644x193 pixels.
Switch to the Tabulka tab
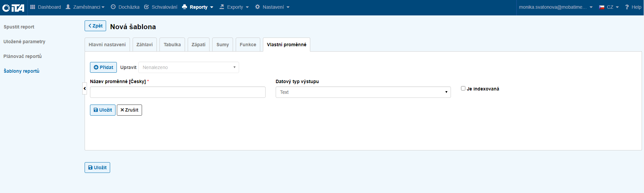click(x=172, y=45)
